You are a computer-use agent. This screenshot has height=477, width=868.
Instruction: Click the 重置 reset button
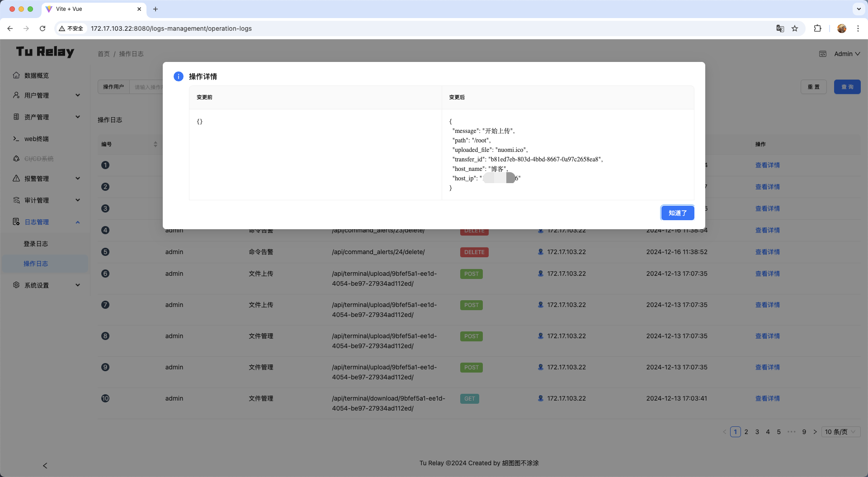813,87
